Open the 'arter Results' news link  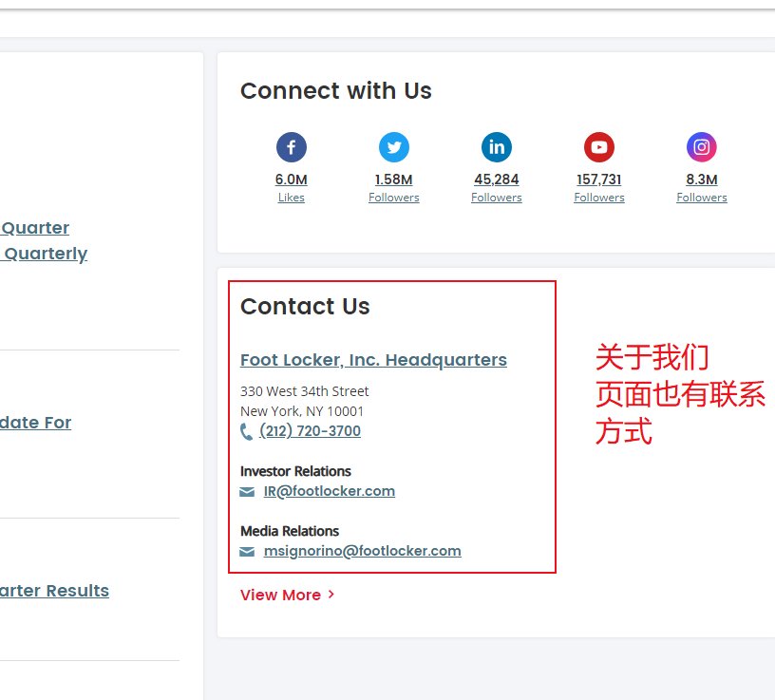coord(54,591)
